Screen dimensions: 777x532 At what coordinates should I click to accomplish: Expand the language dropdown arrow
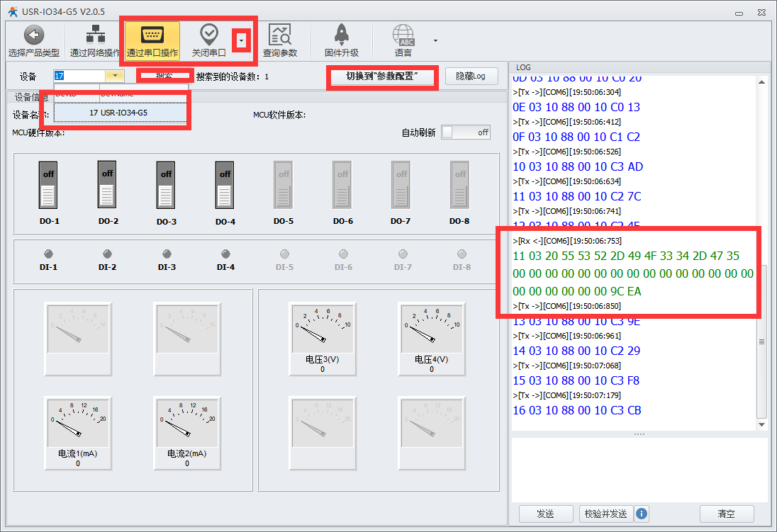(x=435, y=40)
